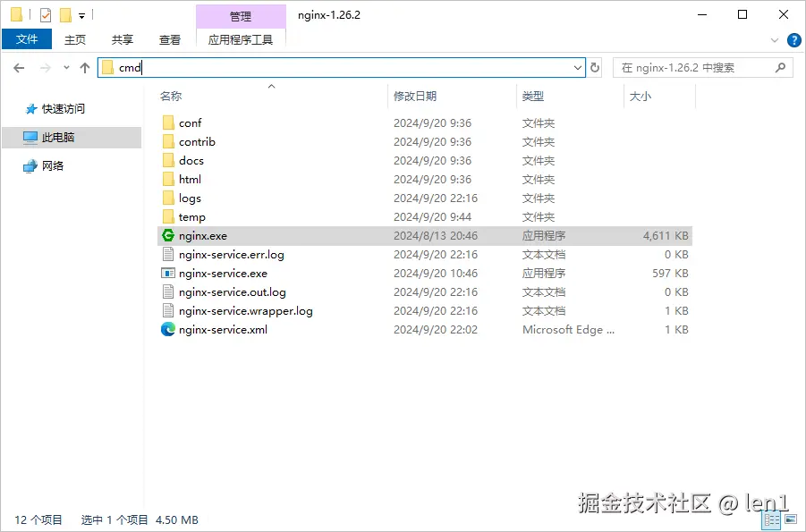Sort by the 大小 column header
The image size is (806, 532).
coord(641,97)
